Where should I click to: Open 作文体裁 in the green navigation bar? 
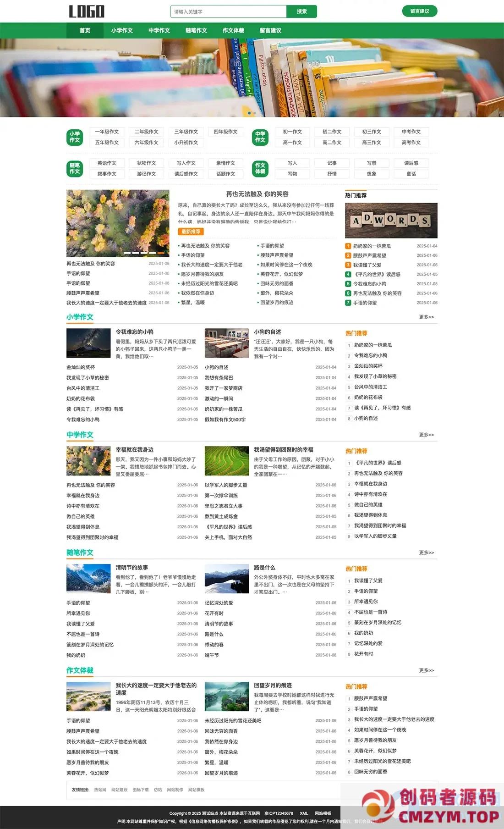[x=233, y=31]
